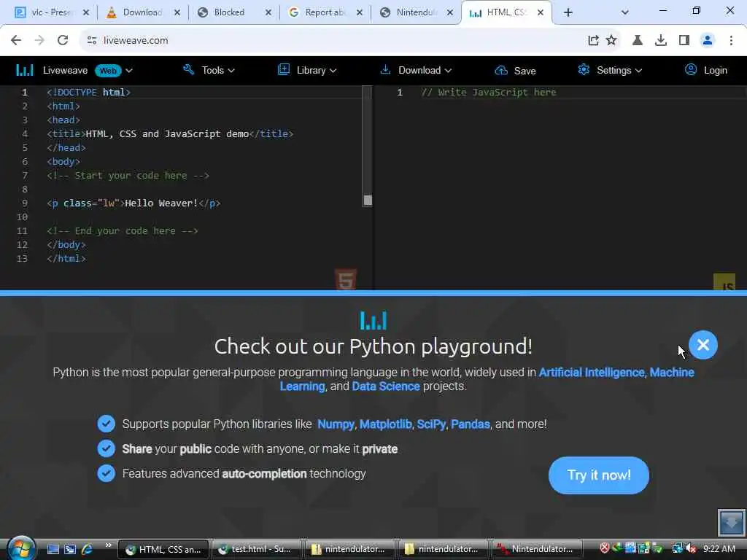Click the HTML5 badge in the HTML pane
747x560 pixels.
pos(345,279)
